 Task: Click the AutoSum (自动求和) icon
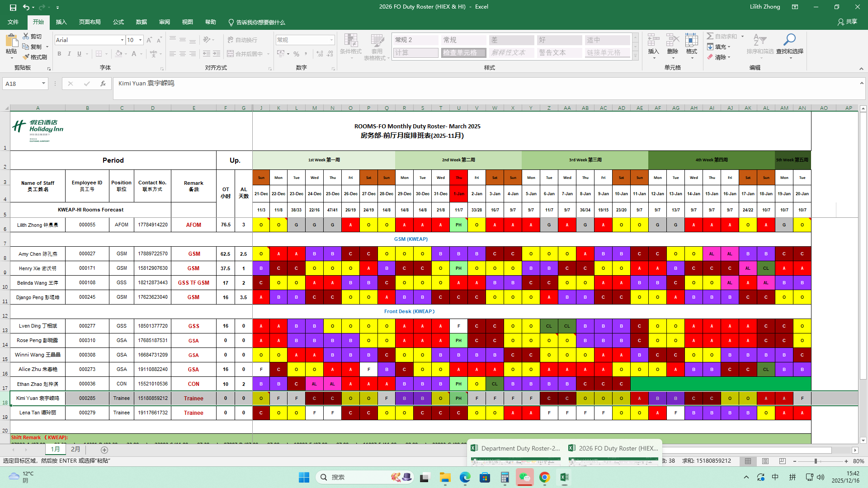[x=710, y=36]
